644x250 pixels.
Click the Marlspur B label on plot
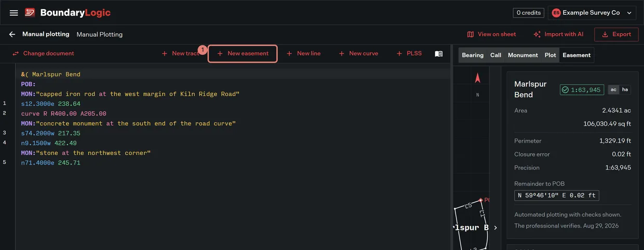click(x=472, y=228)
